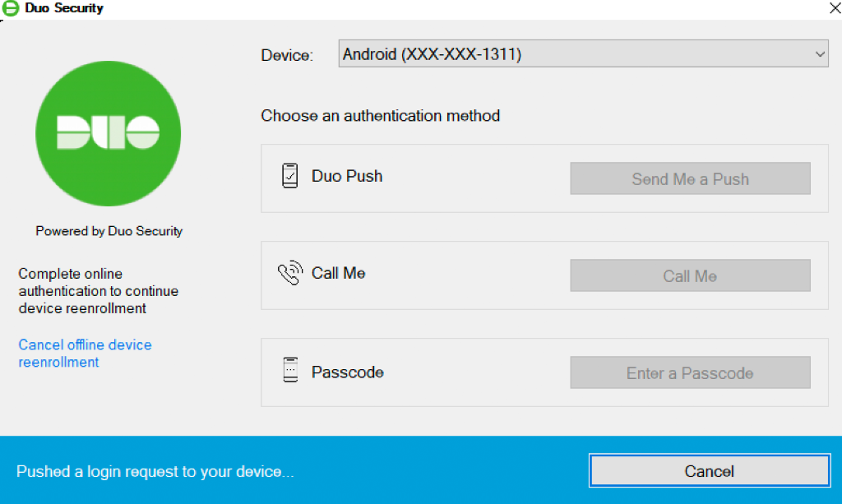Expand the device list using the arrow

coord(820,55)
